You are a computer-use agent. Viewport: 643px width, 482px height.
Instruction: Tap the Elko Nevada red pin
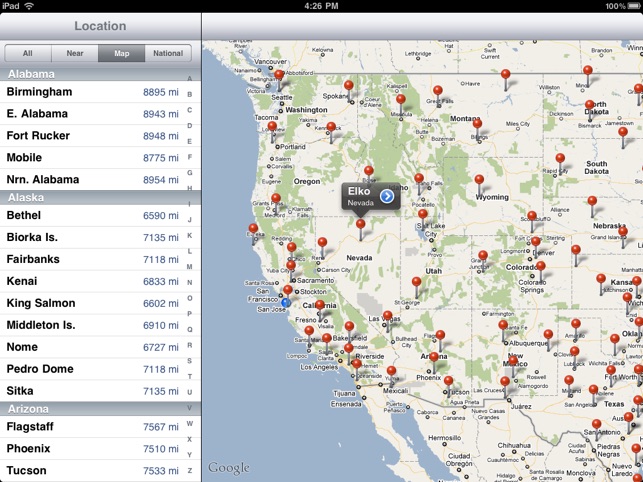[x=360, y=224]
